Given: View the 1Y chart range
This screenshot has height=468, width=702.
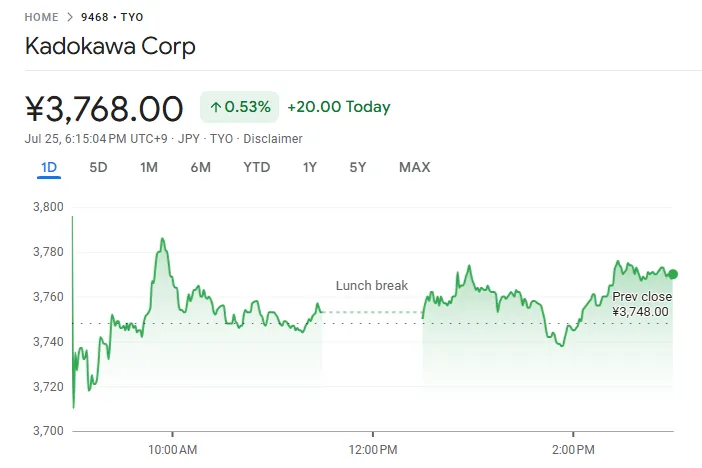Looking at the screenshot, I should pyautogui.click(x=310, y=167).
